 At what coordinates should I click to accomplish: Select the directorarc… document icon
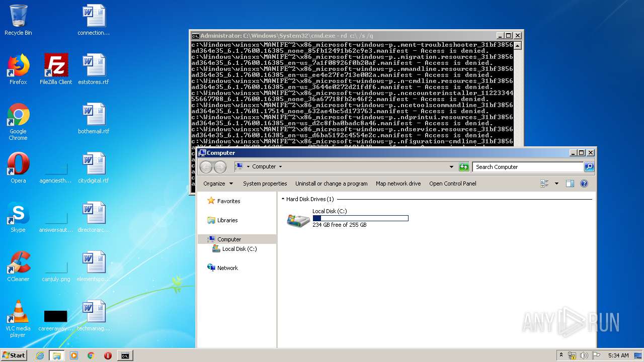point(94,217)
